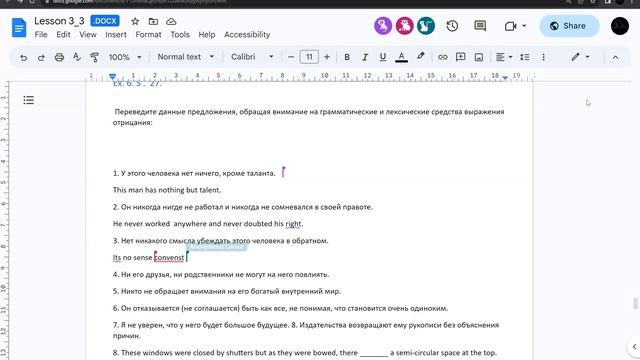Toggle bold formatting

click(347, 57)
